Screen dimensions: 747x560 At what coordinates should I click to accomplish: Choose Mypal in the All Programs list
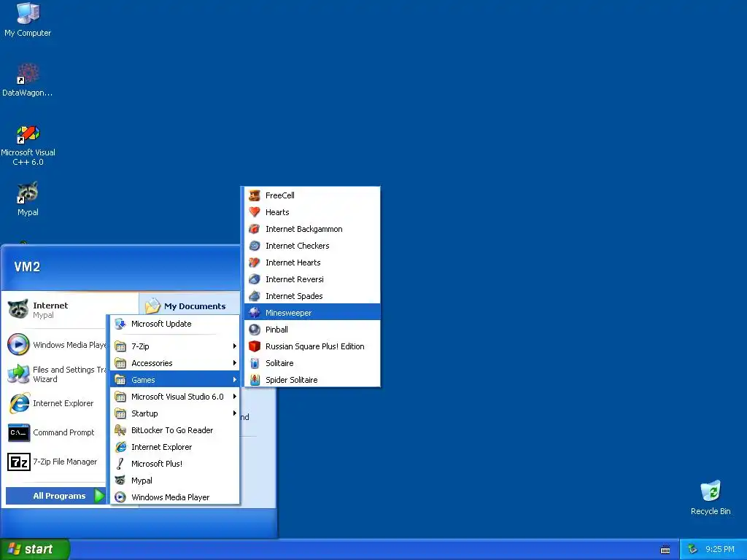(175, 481)
